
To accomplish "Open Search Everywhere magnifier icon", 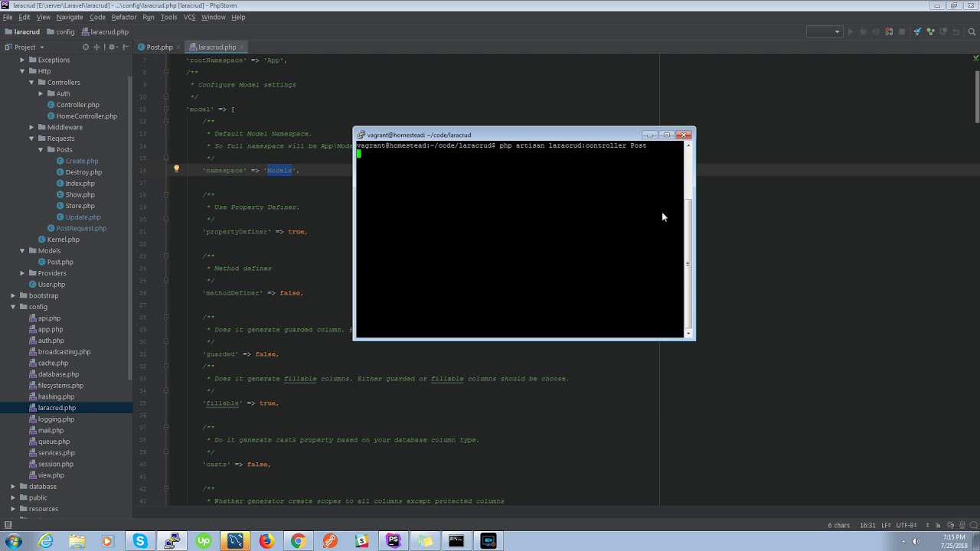I will point(972,32).
